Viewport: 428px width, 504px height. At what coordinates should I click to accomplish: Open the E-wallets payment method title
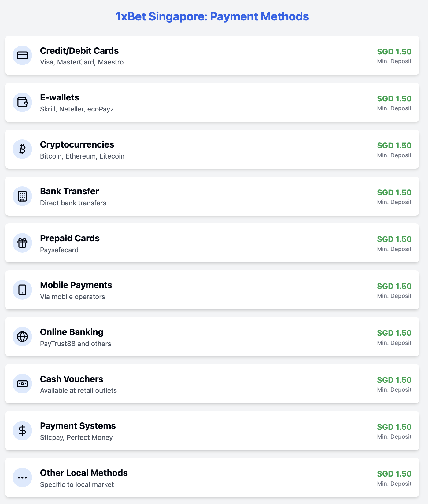point(60,97)
